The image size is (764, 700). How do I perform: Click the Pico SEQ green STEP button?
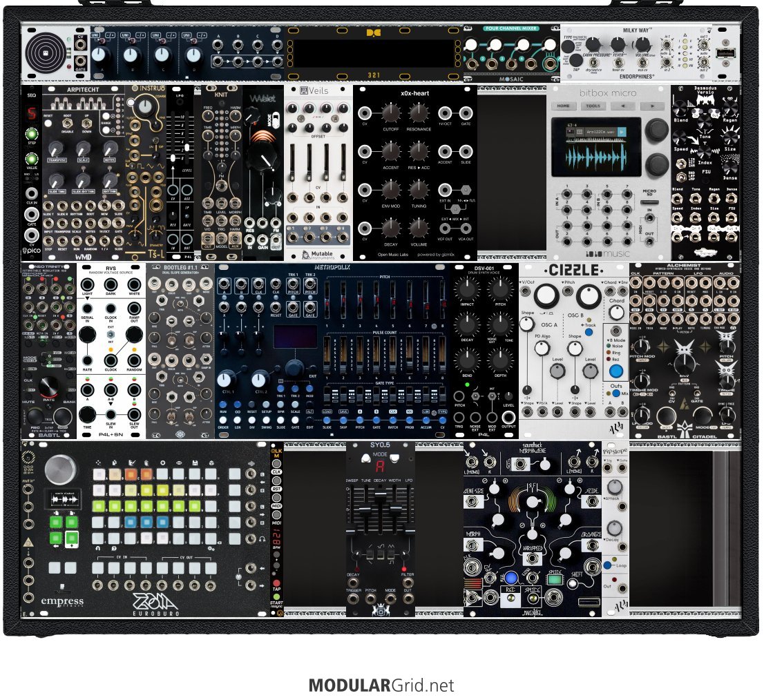pos(32,135)
